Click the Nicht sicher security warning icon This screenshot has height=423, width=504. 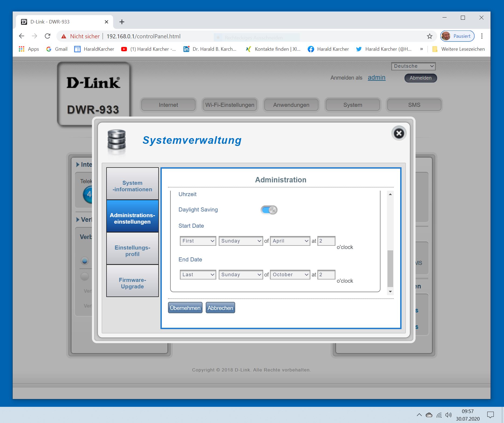pos(64,36)
